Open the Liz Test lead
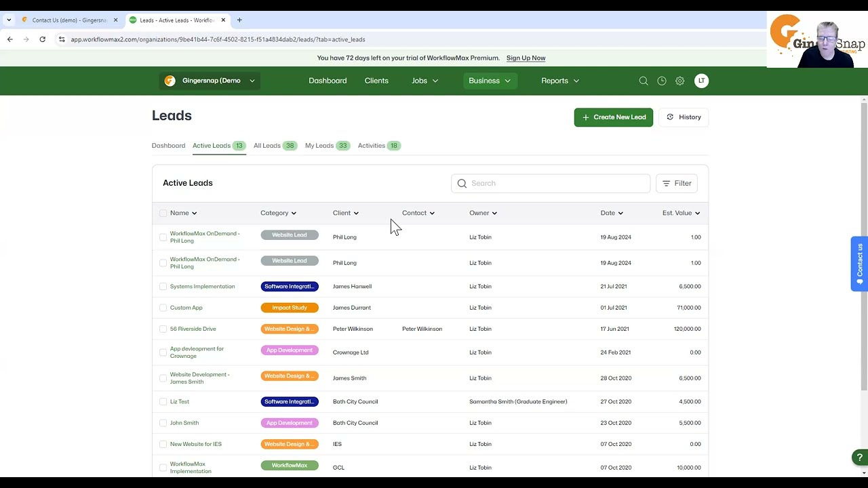Screen dimensions: 868x488 (180, 401)
